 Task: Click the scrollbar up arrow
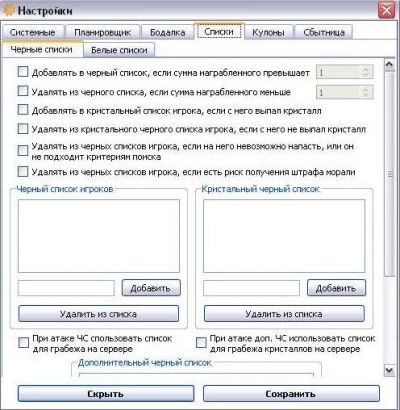click(389, 65)
